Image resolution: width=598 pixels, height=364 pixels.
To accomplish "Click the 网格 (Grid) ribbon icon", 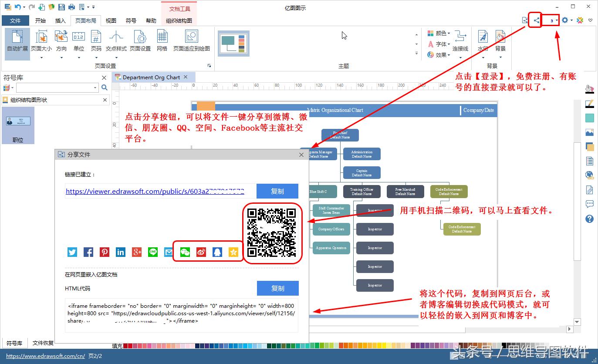I will (162, 41).
